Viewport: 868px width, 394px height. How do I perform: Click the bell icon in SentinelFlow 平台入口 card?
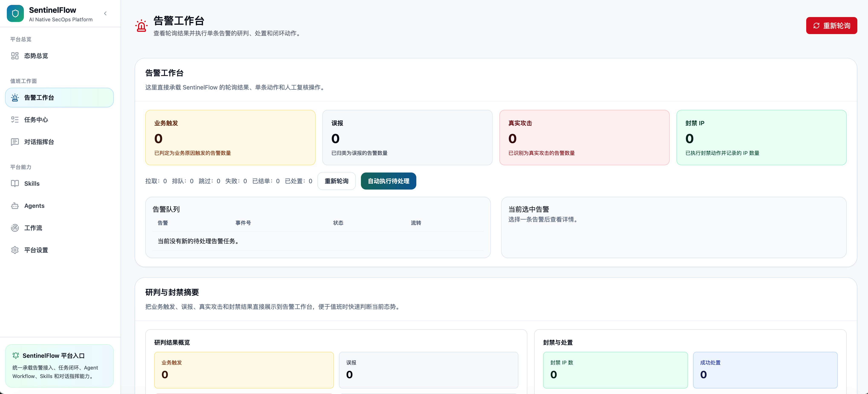tap(16, 356)
